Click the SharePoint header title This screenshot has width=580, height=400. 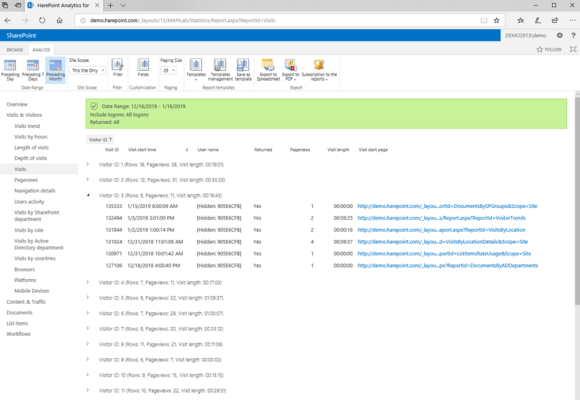(21, 36)
